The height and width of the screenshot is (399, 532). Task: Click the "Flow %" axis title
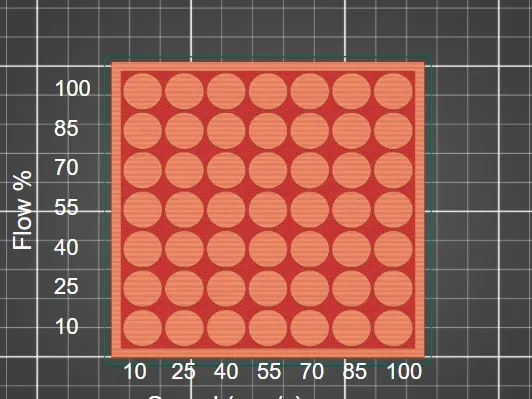pos(22,210)
